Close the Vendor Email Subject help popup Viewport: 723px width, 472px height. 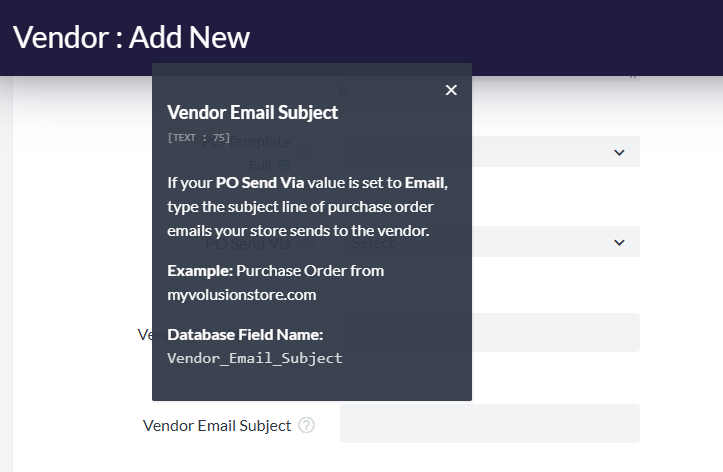451,90
